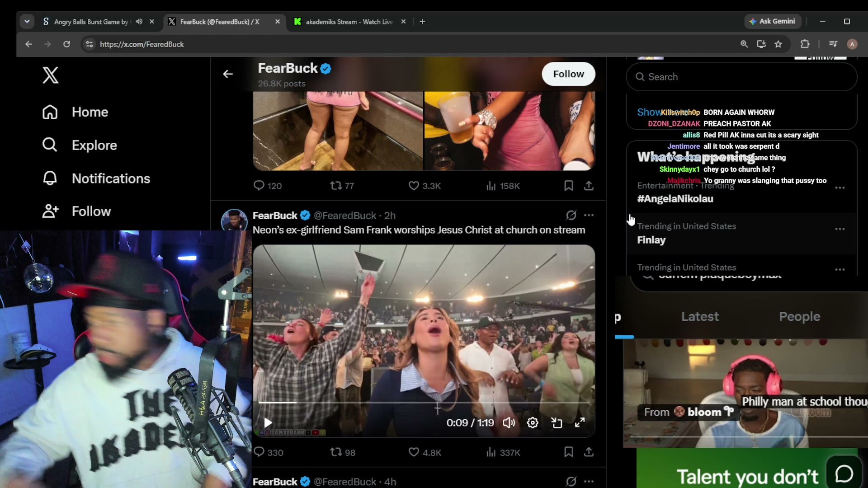Image resolution: width=868 pixels, height=488 pixels.
Task: Open Grok actions on the Sam Frank post
Action: pyautogui.click(x=571, y=216)
